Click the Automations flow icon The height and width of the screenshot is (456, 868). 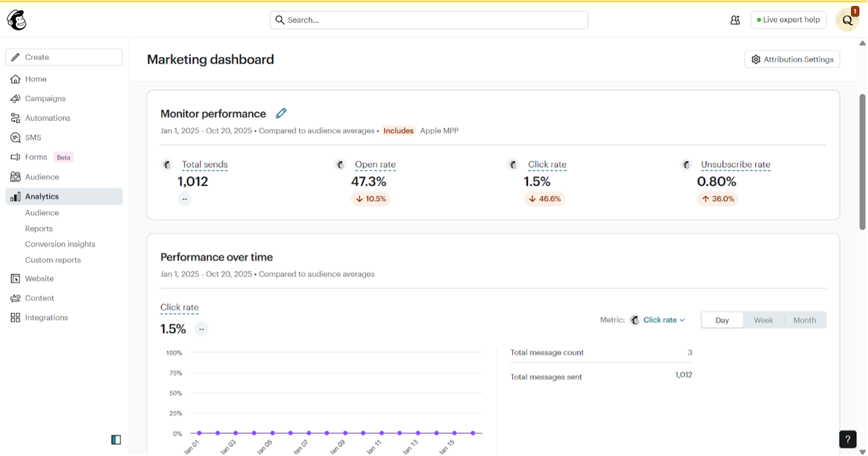tap(15, 118)
